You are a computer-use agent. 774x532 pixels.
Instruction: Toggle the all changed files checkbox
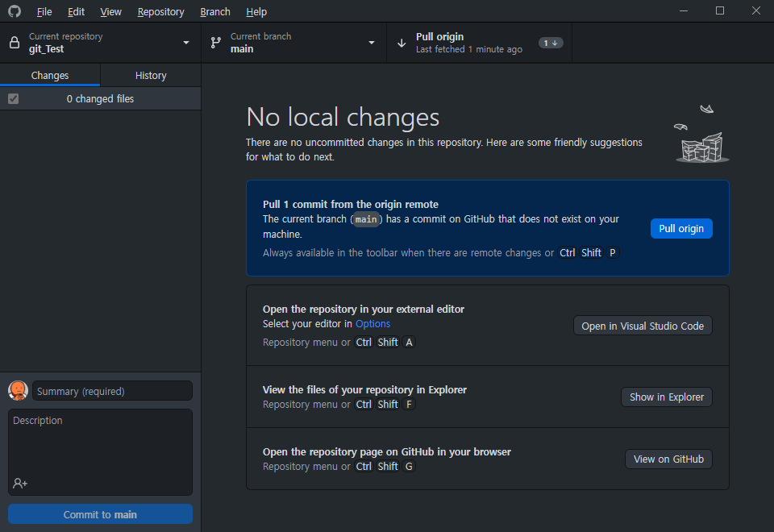click(x=14, y=98)
